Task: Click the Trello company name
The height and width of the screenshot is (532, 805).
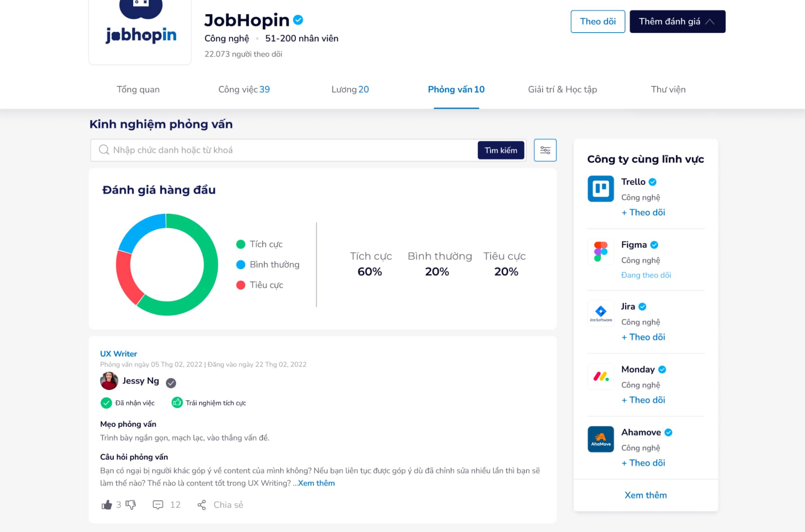Action: coord(633,182)
